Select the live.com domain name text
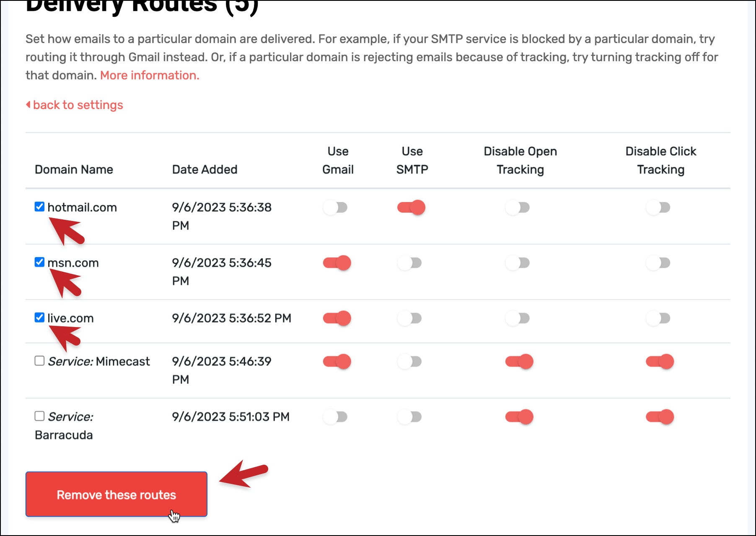The width and height of the screenshot is (756, 536). point(70,318)
